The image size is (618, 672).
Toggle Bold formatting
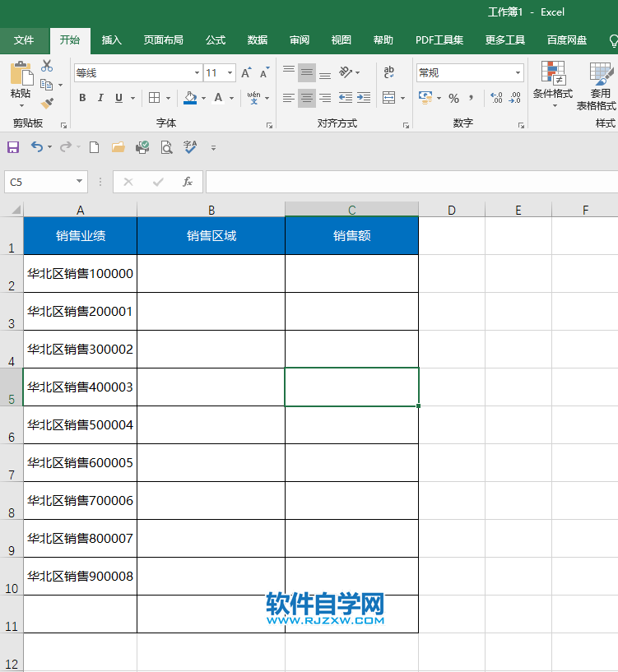click(x=82, y=98)
